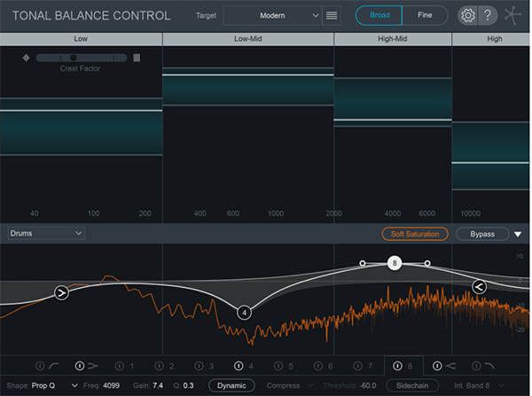
Task: Select EQ node 4 on the curve
Action: pos(245,313)
